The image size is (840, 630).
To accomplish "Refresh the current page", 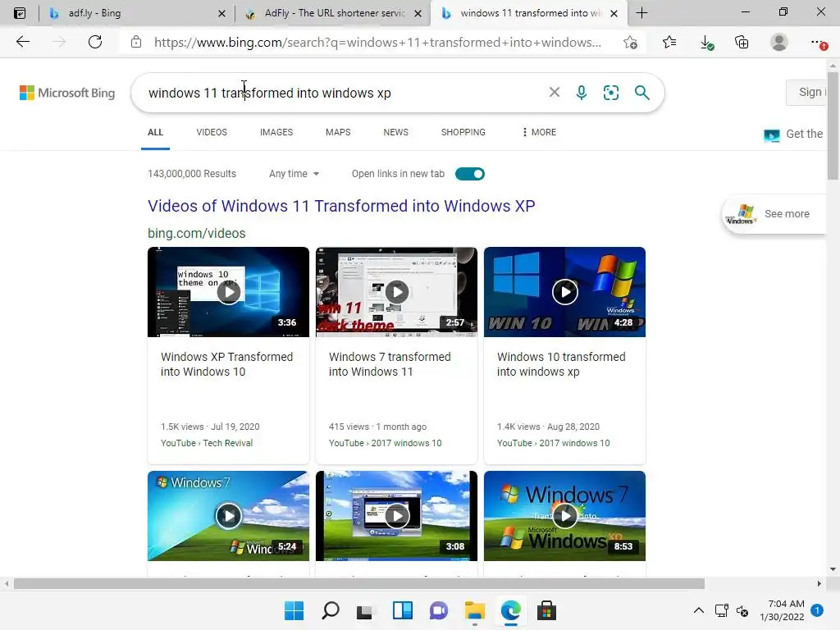I will [95, 42].
